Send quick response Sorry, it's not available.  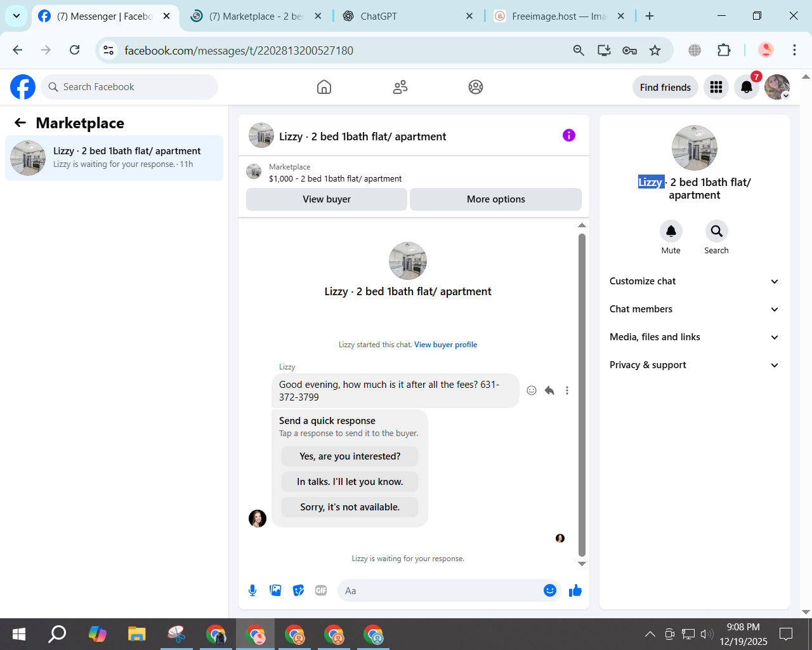pyautogui.click(x=350, y=507)
